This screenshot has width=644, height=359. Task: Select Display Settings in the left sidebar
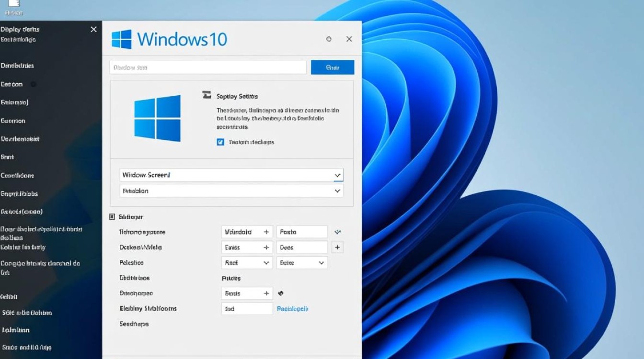[x=21, y=29]
